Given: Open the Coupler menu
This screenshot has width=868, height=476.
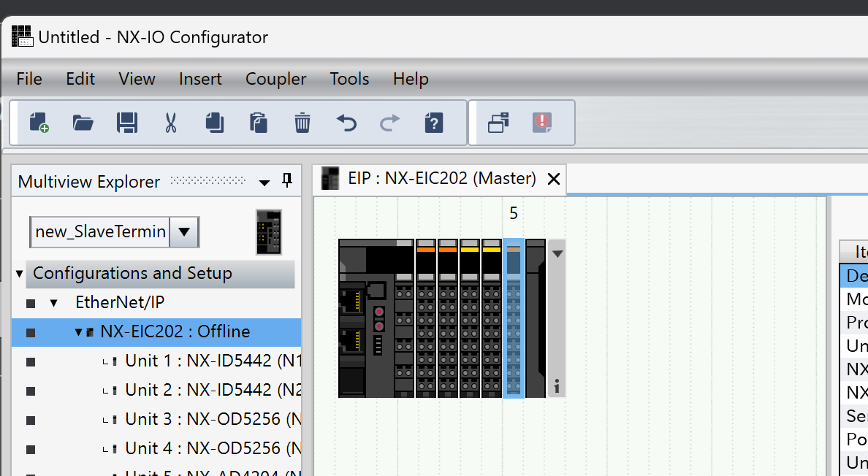Looking at the screenshot, I should click(275, 79).
